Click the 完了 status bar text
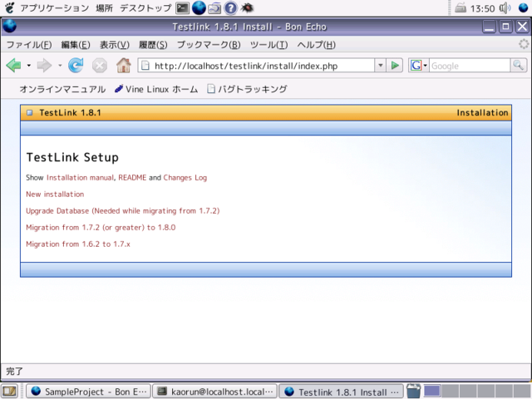Viewport: 532px width, 399px height. (x=15, y=372)
